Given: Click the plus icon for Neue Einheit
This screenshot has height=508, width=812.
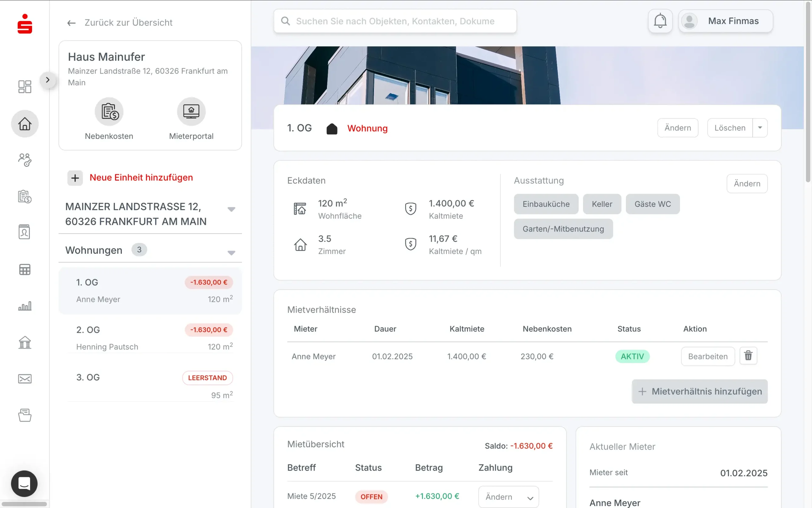Looking at the screenshot, I should tap(75, 178).
